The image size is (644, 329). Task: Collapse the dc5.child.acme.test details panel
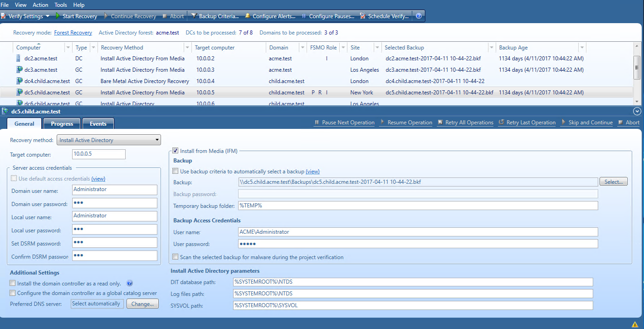click(x=637, y=111)
